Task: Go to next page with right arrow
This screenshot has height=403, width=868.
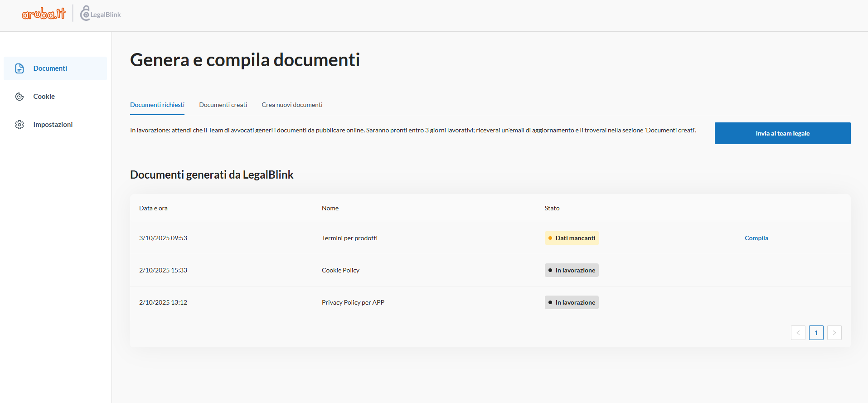Action: (834, 333)
